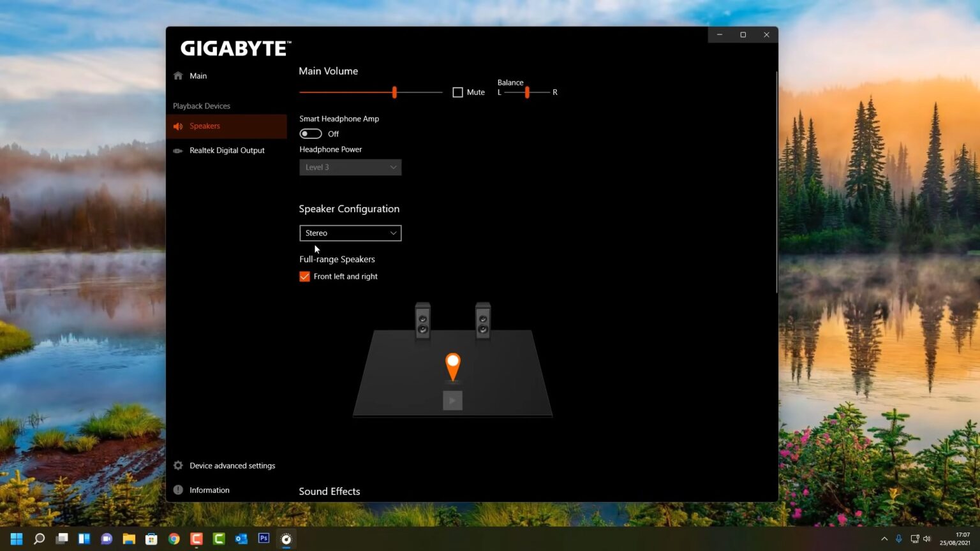Open Device advanced settings
Image resolution: width=980 pixels, height=551 pixels.
pyautogui.click(x=232, y=465)
